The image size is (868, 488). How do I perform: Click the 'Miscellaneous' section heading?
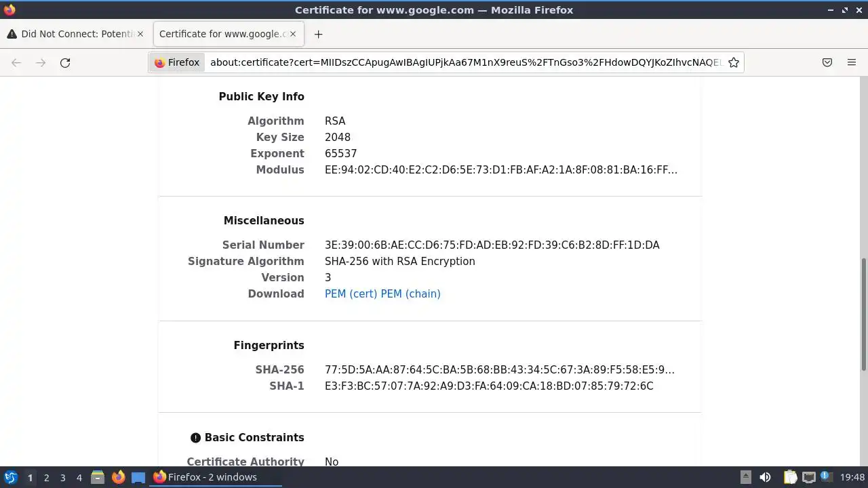click(264, 221)
